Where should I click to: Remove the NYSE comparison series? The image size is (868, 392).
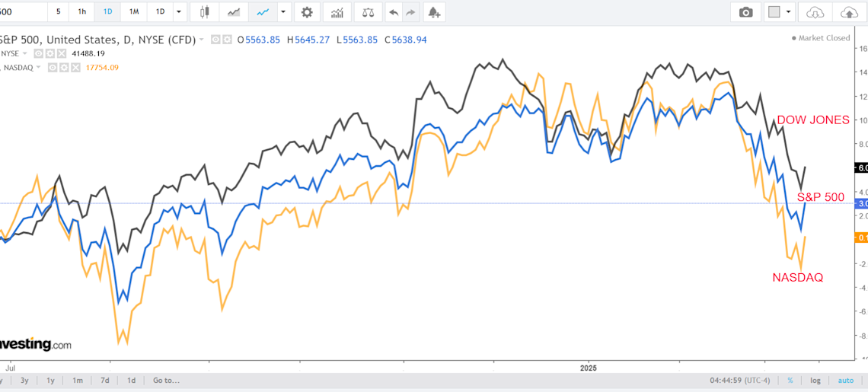click(x=61, y=53)
